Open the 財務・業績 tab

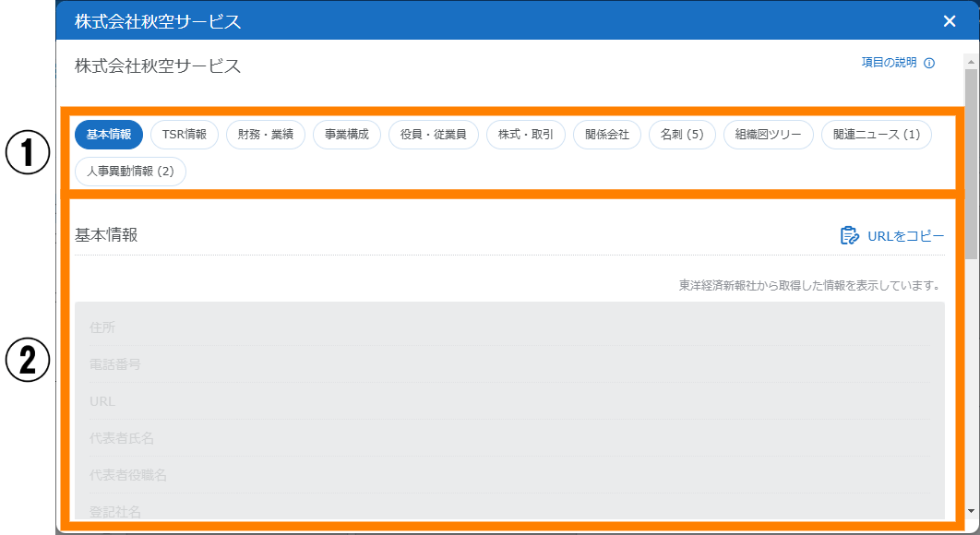(266, 135)
